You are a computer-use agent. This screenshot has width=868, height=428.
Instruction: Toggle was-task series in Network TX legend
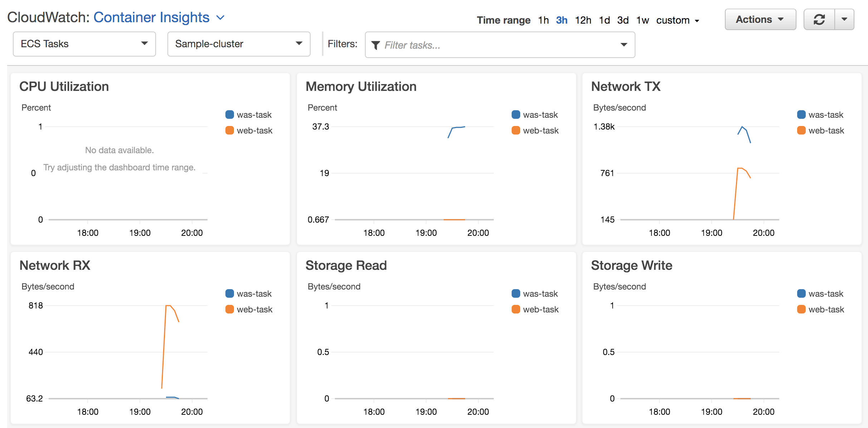pos(826,115)
